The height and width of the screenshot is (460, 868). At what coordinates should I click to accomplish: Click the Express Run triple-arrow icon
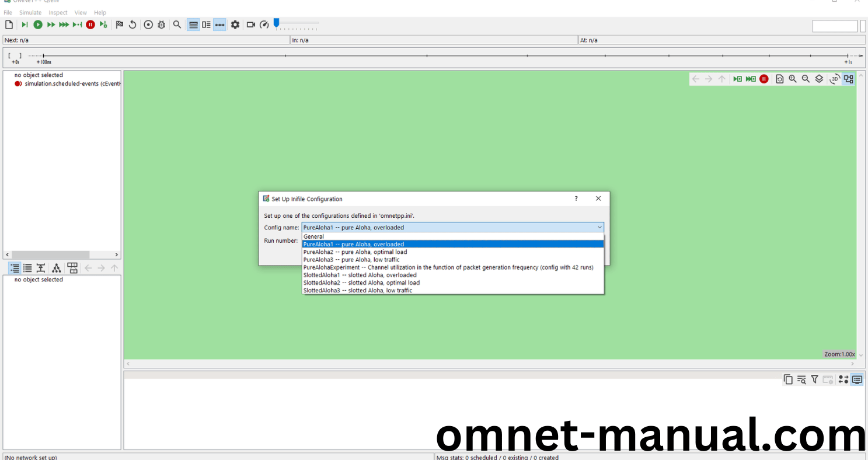coord(64,25)
